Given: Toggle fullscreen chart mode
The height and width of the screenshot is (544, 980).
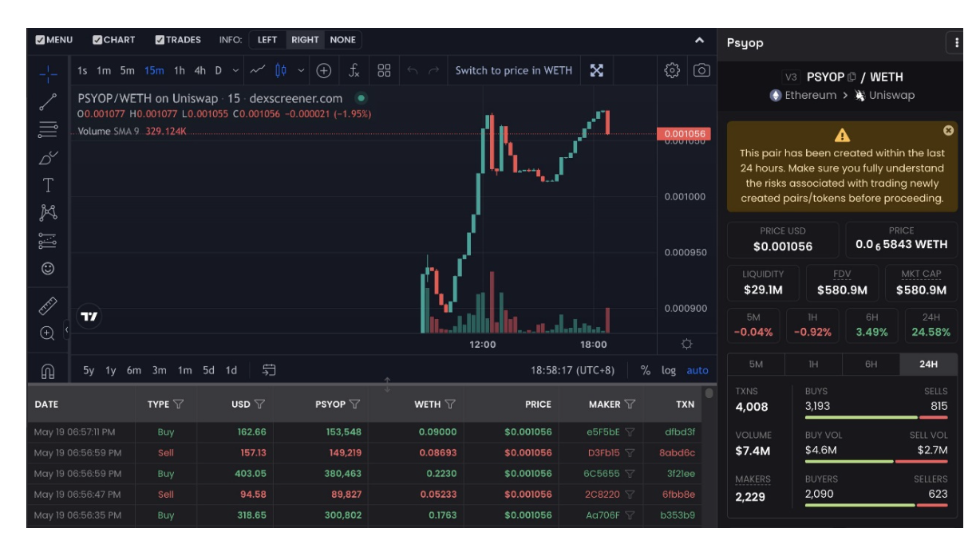Looking at the screenshot, I should 596,70.
